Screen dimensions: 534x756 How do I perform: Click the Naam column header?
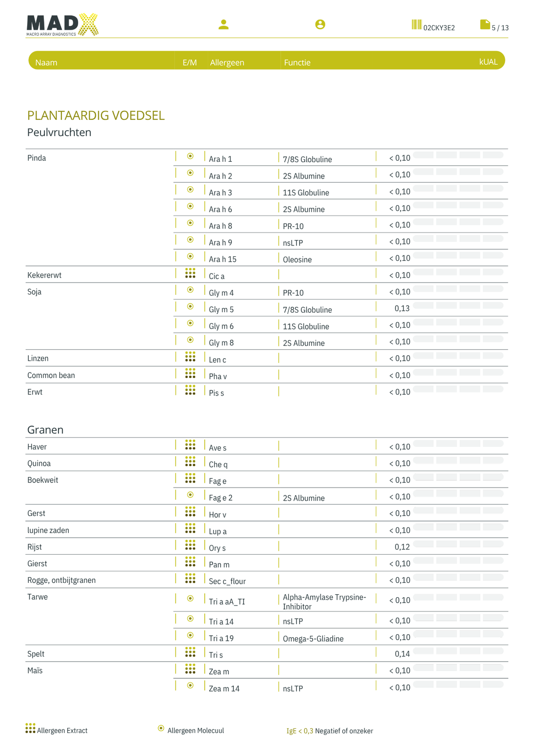[x=46, y=62]
